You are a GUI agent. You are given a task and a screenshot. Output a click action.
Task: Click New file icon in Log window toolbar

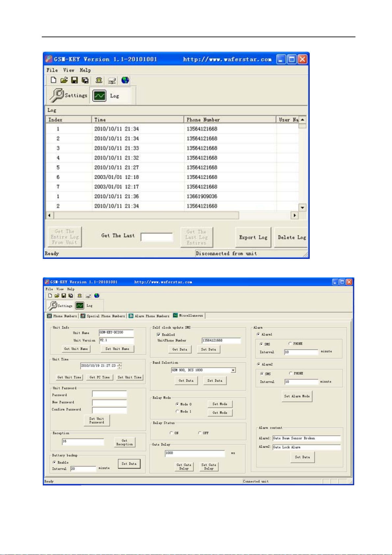tap(53, 80)
